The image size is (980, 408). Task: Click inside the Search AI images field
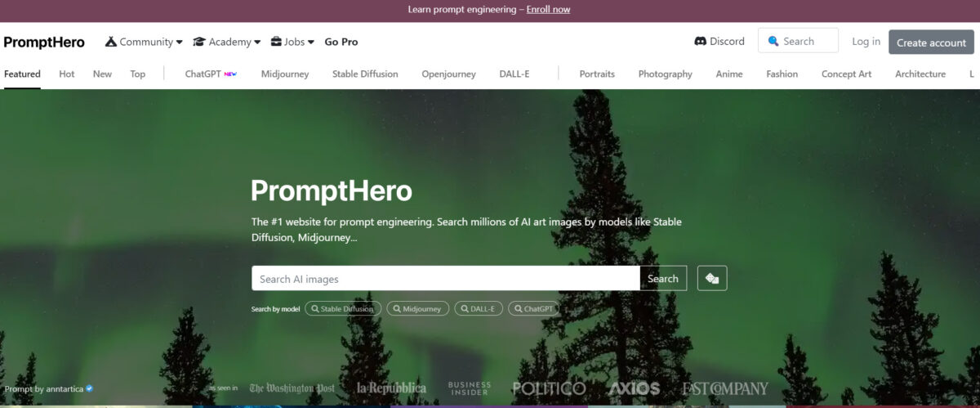coord(445,278)
